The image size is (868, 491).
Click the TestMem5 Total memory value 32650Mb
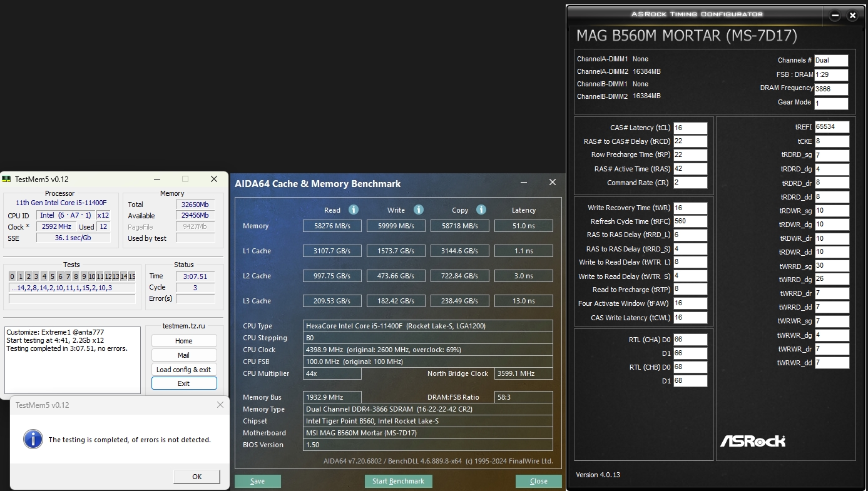195,205
